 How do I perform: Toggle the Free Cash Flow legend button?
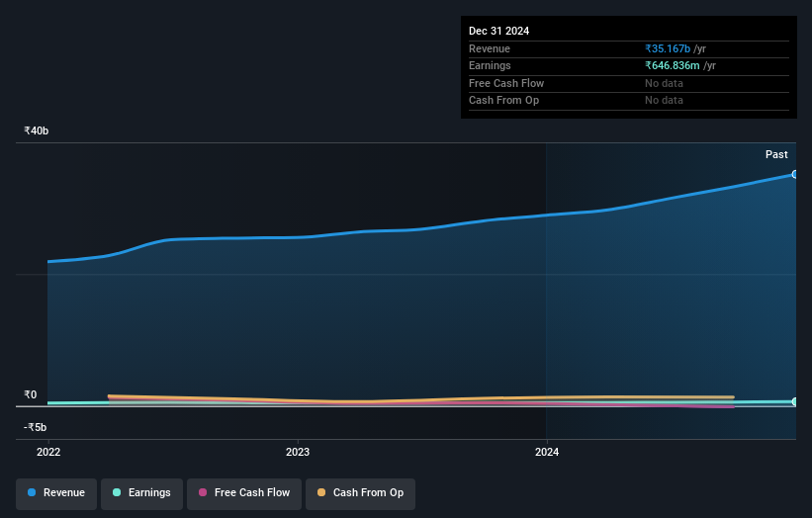(x=244, y=493)
